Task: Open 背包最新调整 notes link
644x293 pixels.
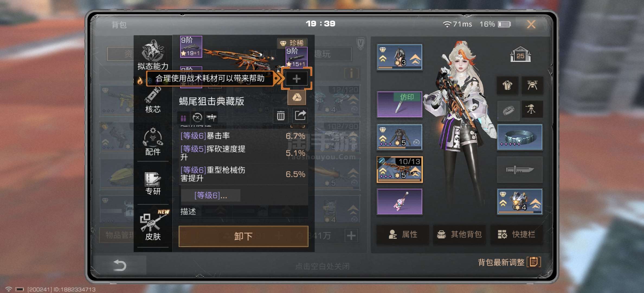Action: 510,262
